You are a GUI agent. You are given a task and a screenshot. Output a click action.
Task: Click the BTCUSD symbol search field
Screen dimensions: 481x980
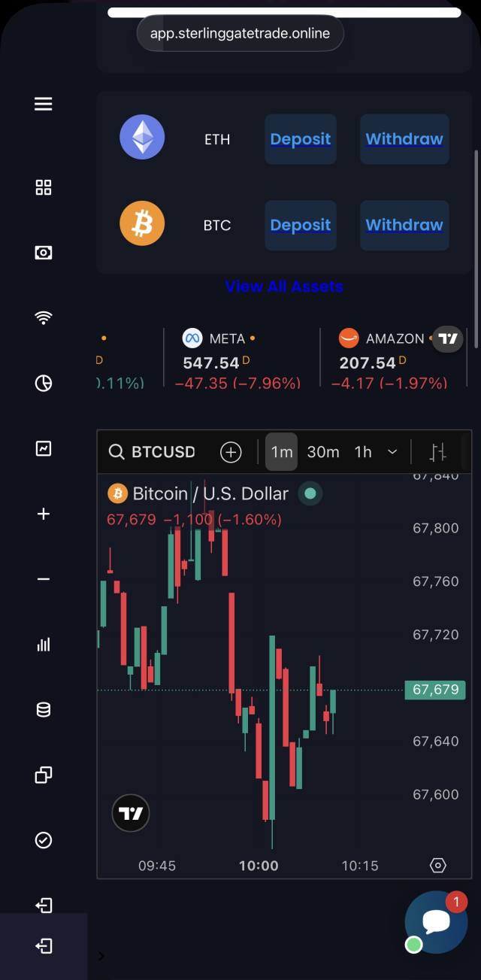pos(154,452)
